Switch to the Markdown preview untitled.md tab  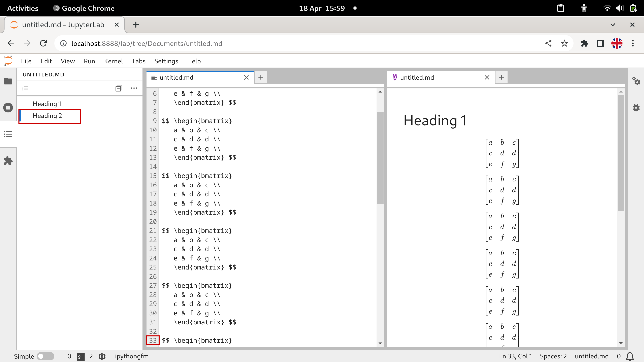click(x=417, y=77)
